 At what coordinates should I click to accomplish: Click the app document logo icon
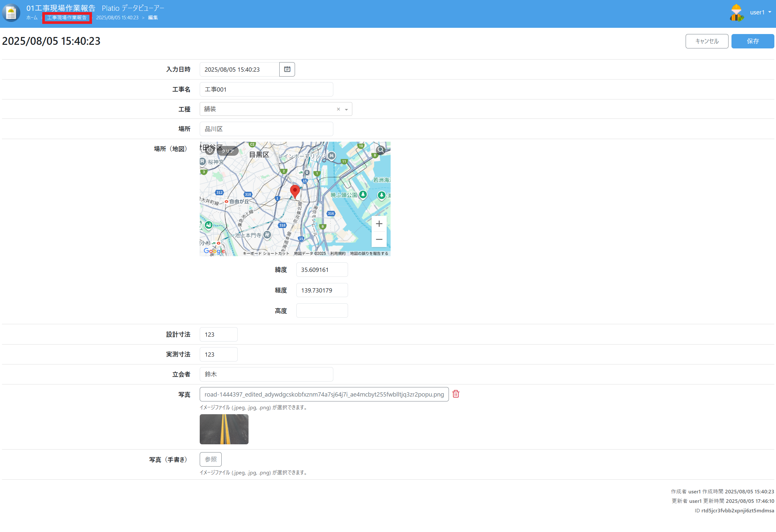[11, 13]
